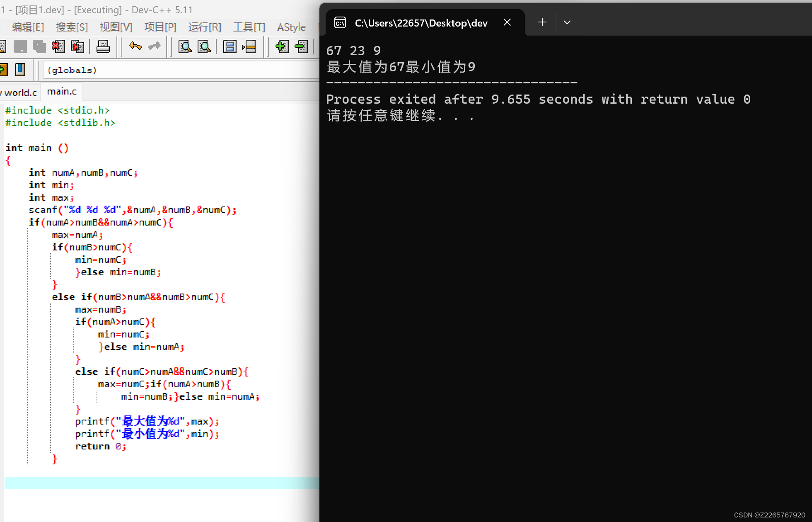Viewport: 812px width, 522px height.
Task: Click the Close file toolbar icon
Action: [58, 46]
